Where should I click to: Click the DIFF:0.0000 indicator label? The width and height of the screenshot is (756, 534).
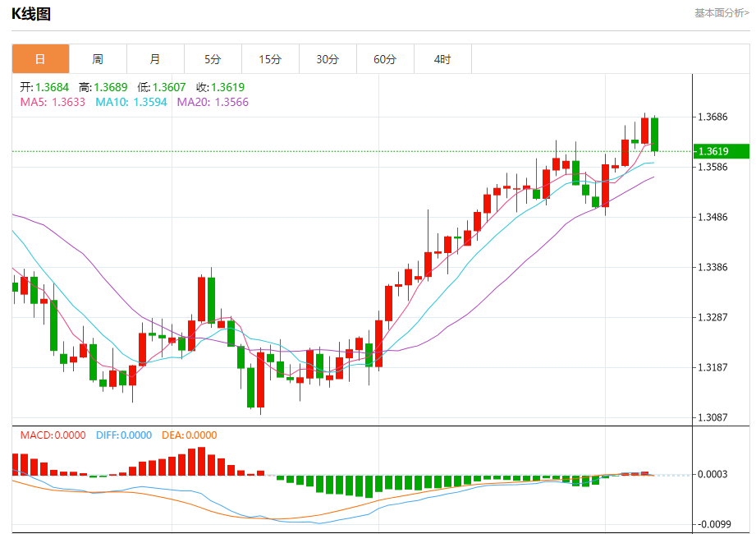124,435
